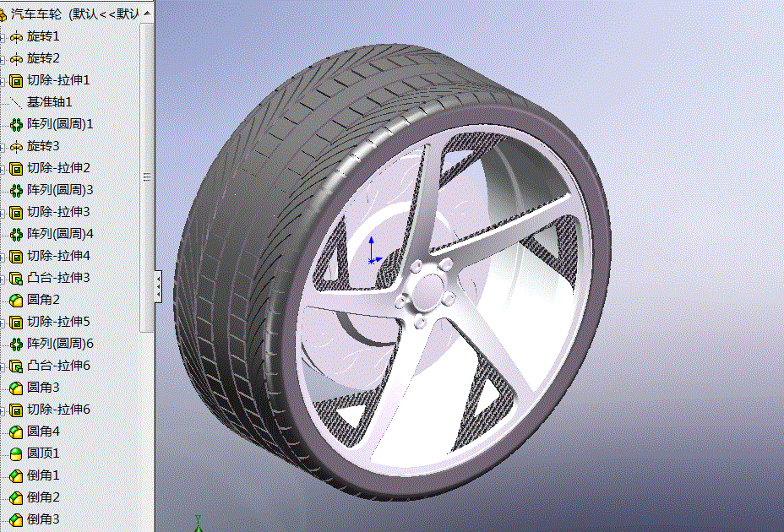Click the 圆顶1 dome feature icon
The height and width of the screenshot is (532, 784).
tap(19, 453)
